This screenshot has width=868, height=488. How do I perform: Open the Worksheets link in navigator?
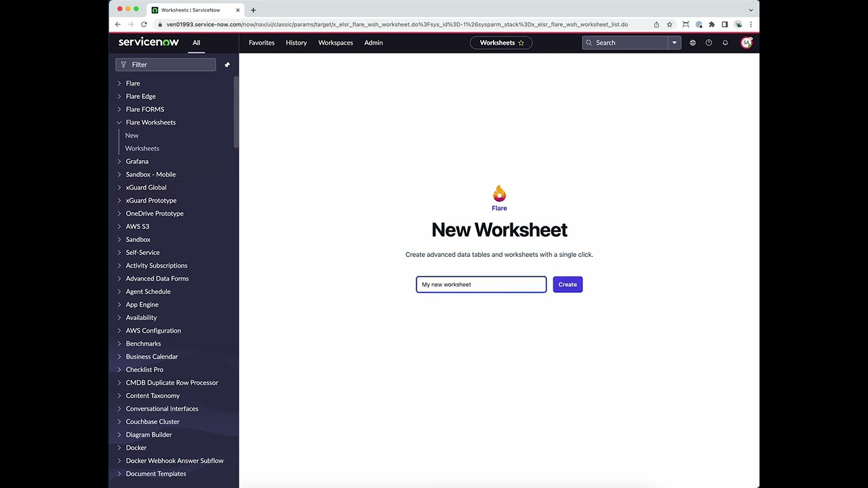click(x=142, y=148)
